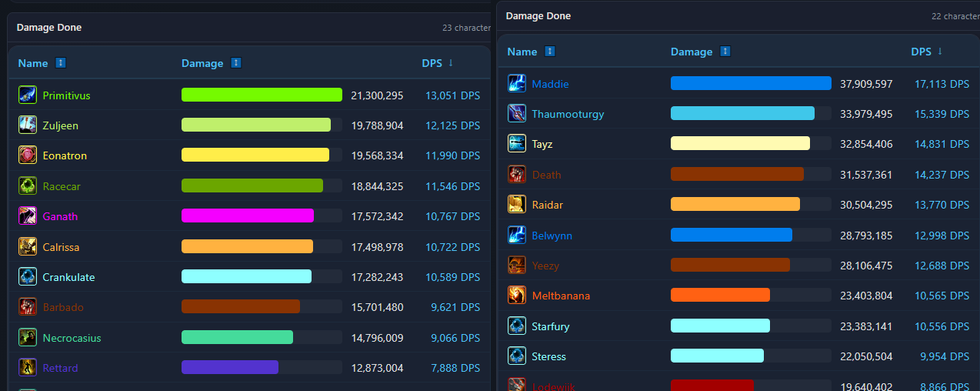Screen dimensions: 980x391
Task: Click the Ganath class icon
Action: coord(28,216)
